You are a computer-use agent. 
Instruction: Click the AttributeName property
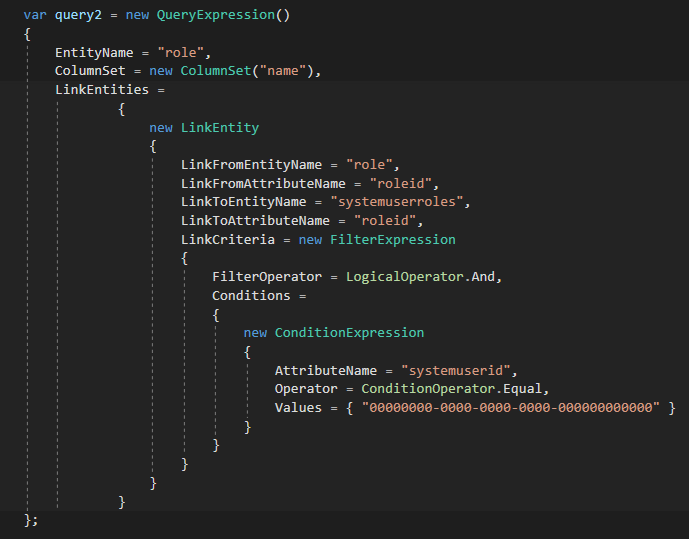pos(326,371)
